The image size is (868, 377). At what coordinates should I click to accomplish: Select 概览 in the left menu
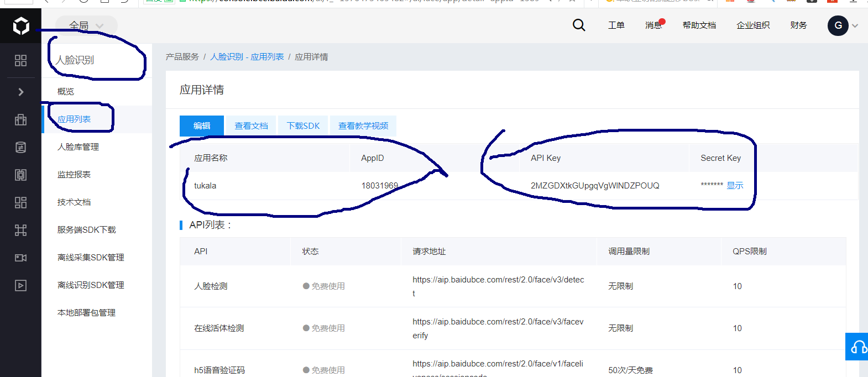[66, 91]
